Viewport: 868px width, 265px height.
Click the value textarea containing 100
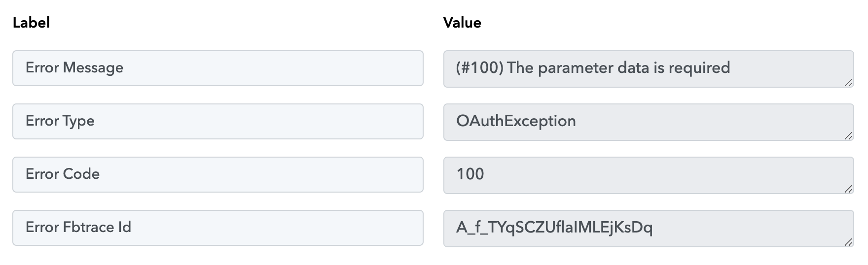pyautogui.click(x=649, y=175)
